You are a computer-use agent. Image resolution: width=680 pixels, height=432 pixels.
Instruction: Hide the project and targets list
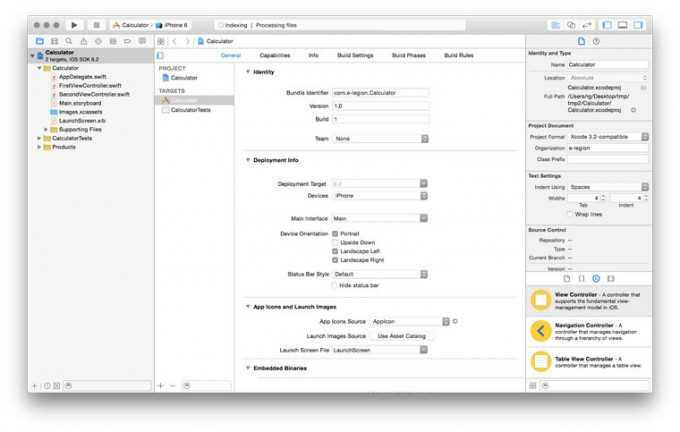(x=160, y=56)
